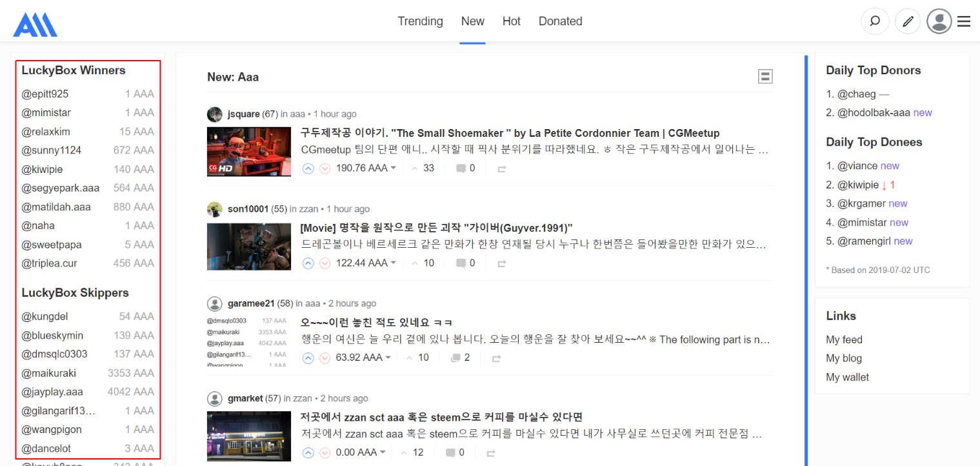
Task: Downvote garamee21's post
Action: [x=325, y=358]
